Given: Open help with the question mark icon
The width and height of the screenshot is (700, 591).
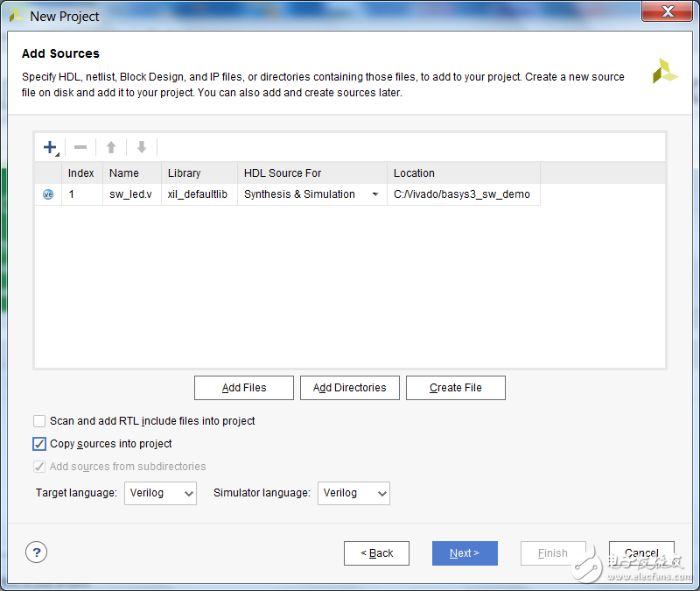Looking at the screenshot, I should pyautogui.click(x=36, y=552).
